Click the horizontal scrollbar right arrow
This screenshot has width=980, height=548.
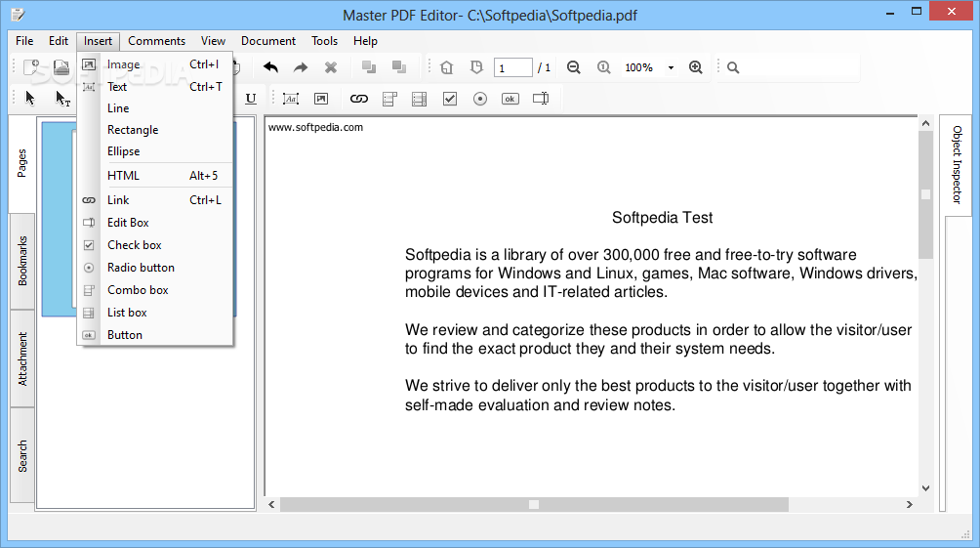910,504
